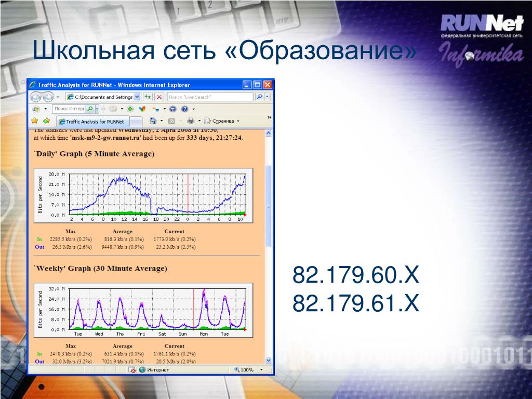Image resolution: width=532 pixels, height=399 pixels.
Task: Open the form fill icon dropdown arrow
Action: [122, 109]
